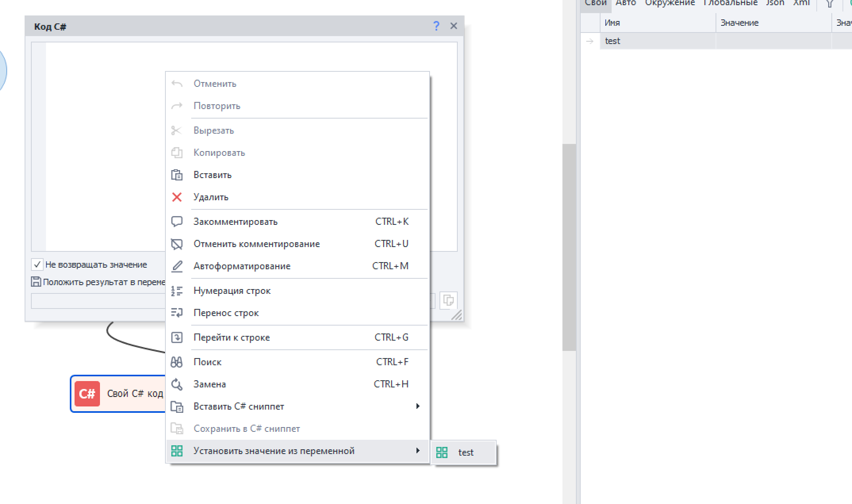Screen dimensions: 852x504
Task: Click the paste clipboard icon
Action: coord(177,175)
